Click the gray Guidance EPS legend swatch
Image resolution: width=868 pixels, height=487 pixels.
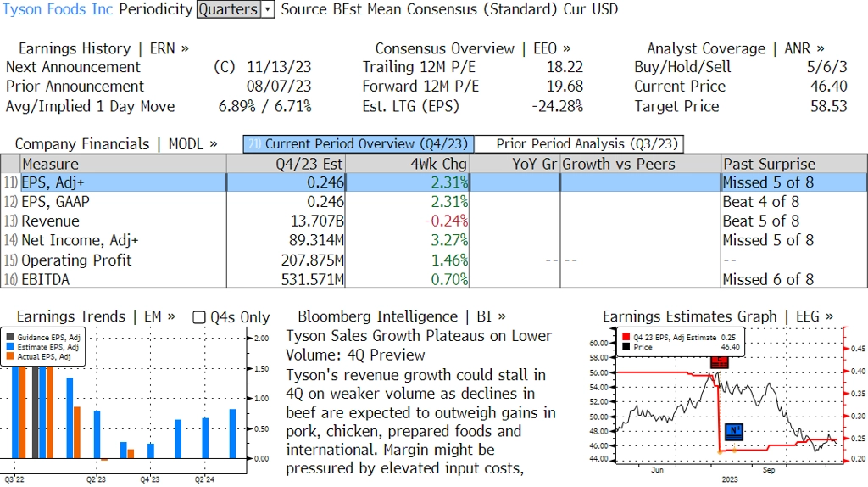click(10, 337)
